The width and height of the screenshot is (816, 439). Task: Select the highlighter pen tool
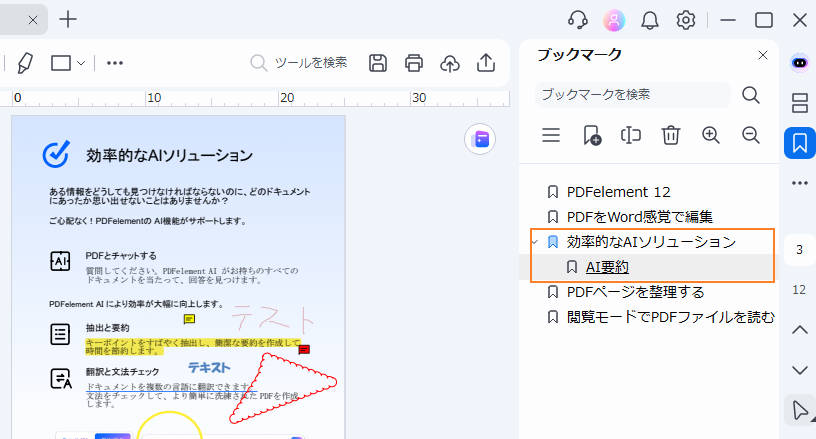25,63
